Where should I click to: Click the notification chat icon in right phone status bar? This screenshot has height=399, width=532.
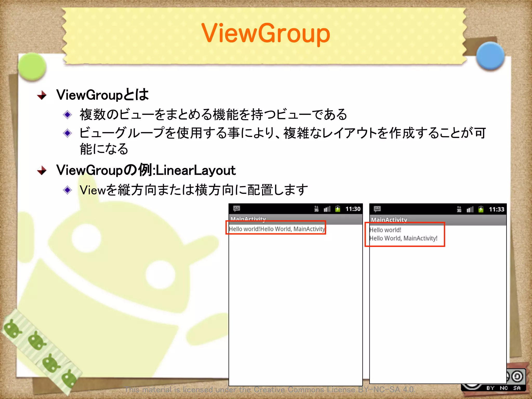click(377, 209)
